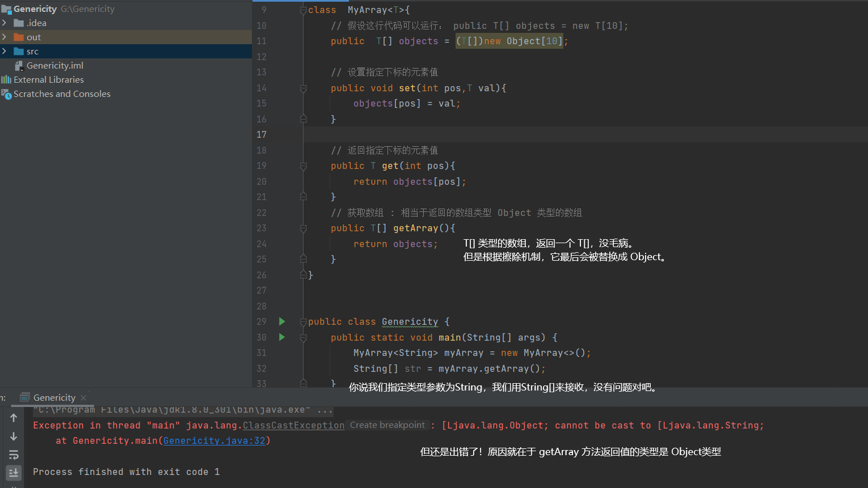Click the highlighted (T[])new Object[10] expression
868x488 pixels.
tap(509, 41)
